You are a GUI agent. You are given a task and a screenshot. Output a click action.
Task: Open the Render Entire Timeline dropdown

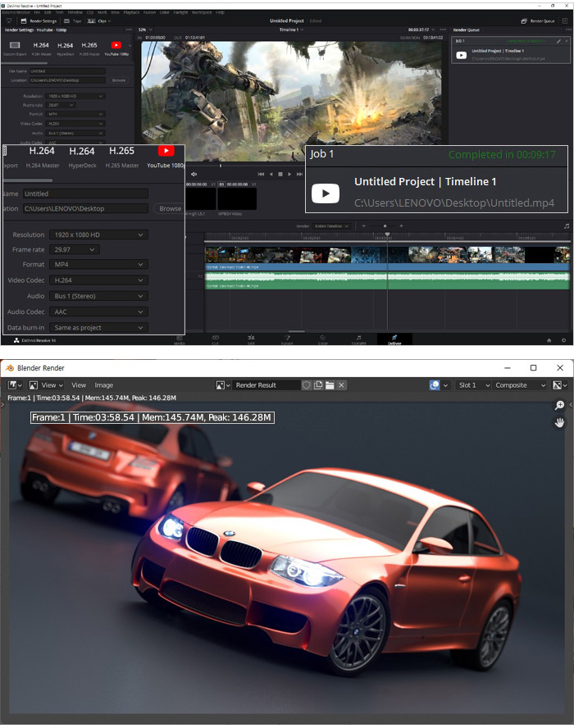[331, 226]
